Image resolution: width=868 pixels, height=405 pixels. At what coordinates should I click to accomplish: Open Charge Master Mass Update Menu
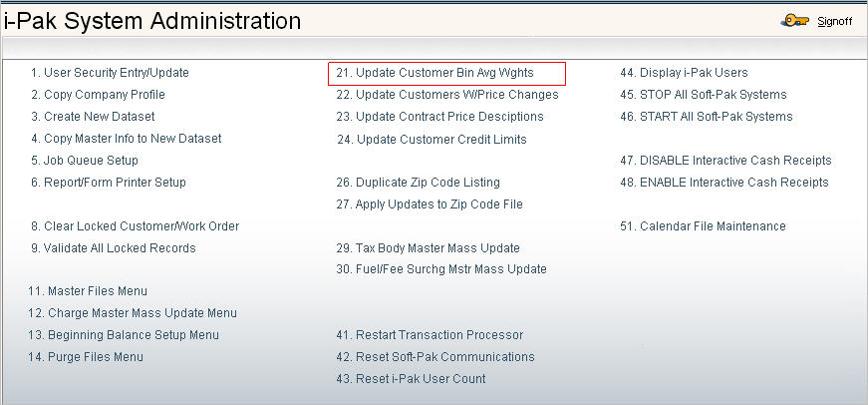click(x=133, y=313)
